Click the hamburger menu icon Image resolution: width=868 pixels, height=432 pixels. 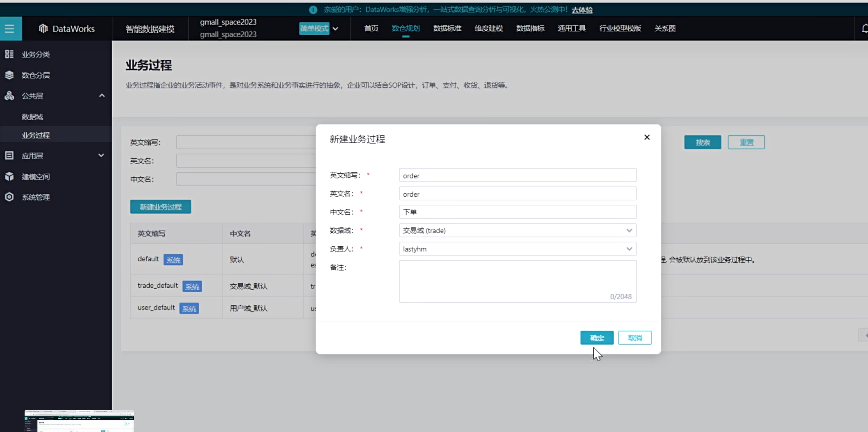[10, 29]
